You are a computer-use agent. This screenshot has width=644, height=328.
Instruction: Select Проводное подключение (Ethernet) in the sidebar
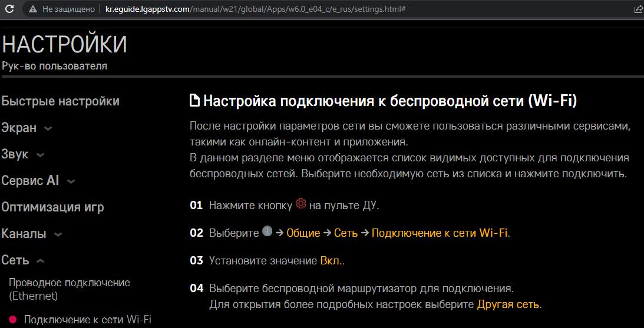69,289
